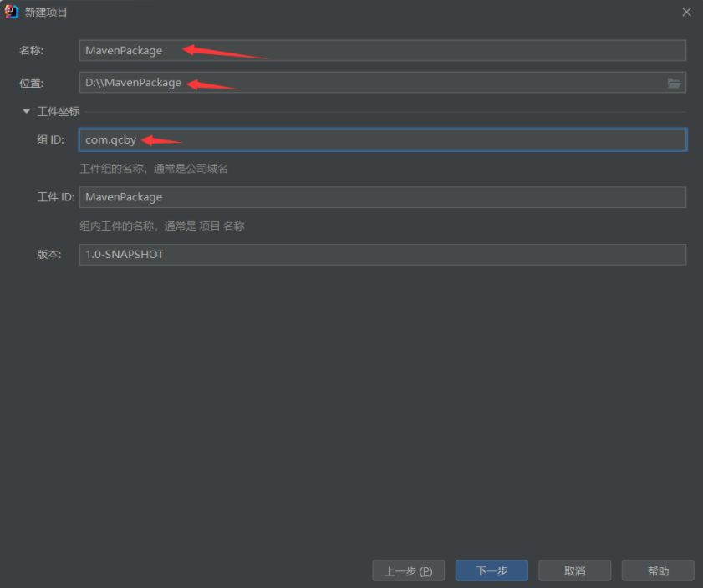Click the IntelliJ IDEA logo icon in the title bar
The image size is (703, 588).
[11, 12]
